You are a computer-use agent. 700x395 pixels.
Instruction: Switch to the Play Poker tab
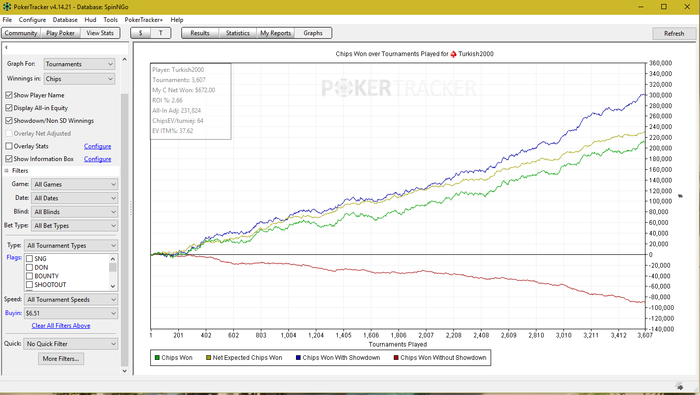pyautogui.click(x=60, y=33)
